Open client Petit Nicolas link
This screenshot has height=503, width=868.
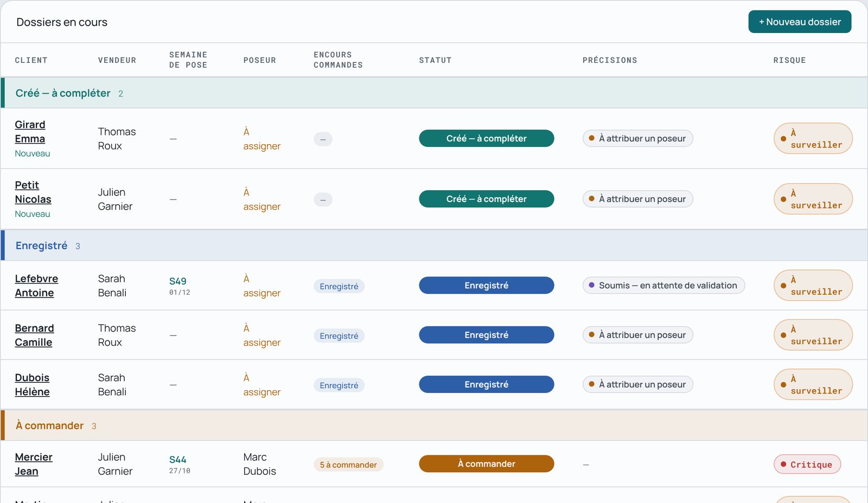[x=33, y=192]
